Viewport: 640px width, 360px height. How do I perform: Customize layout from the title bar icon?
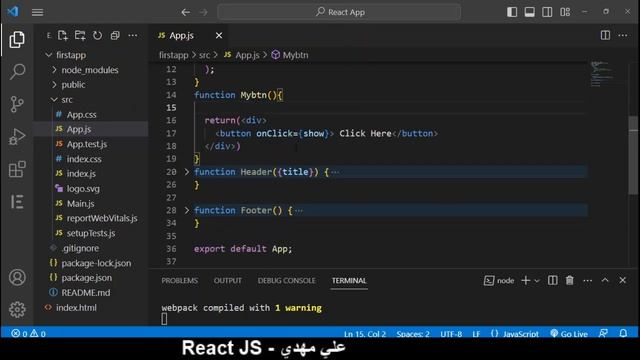point(565,12)
